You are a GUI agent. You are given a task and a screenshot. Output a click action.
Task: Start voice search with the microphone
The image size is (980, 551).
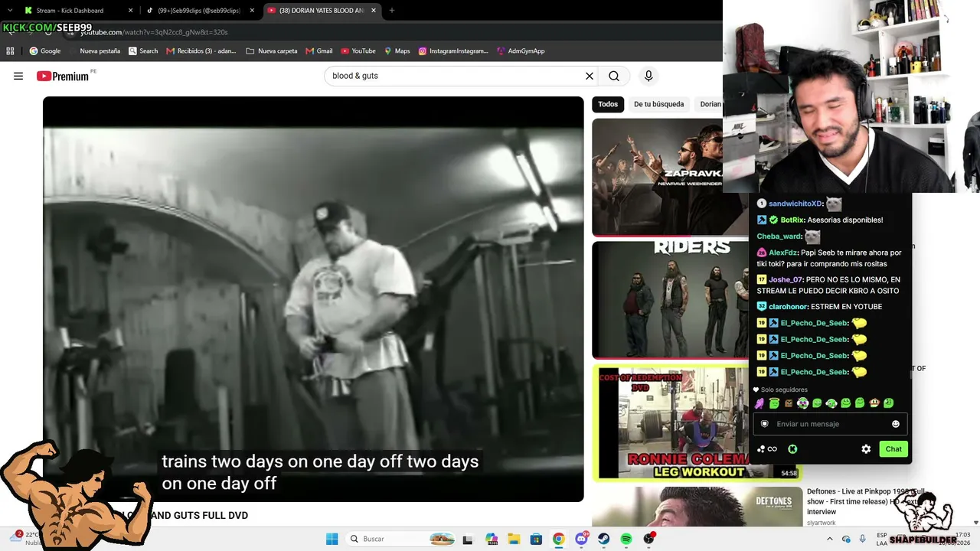pyautogui.click(x=648, y=76)
